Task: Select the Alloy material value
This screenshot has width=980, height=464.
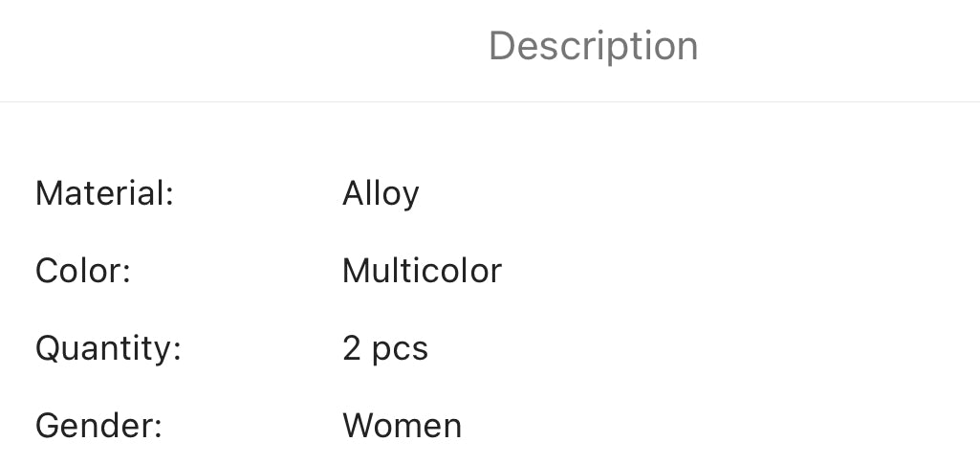Action: pyautogui.click(x=381, y=193)
